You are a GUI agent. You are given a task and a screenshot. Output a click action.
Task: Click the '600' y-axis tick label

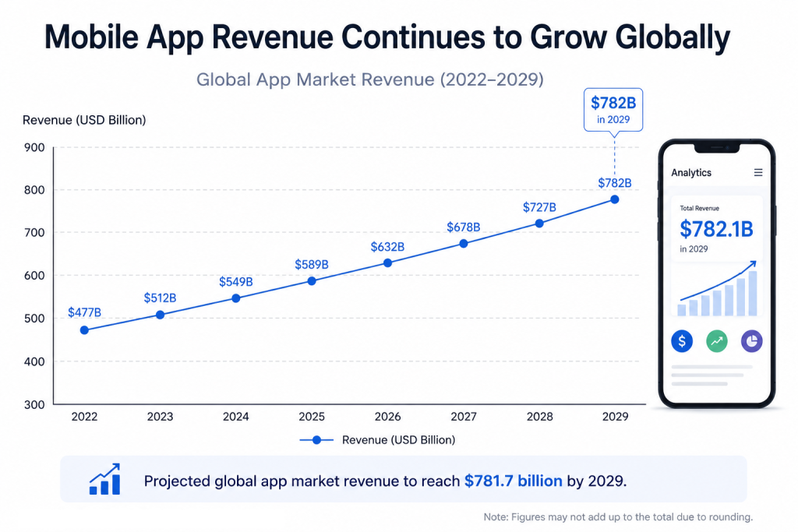click(34, 276)
